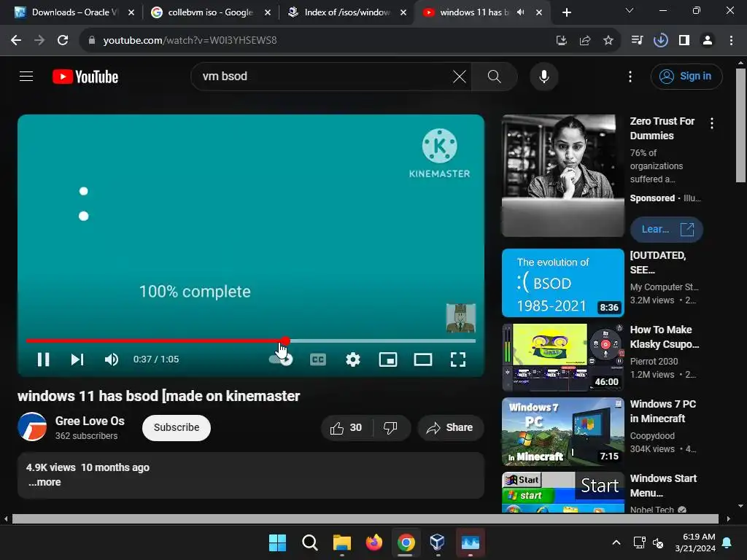Open the video settings gear
This screenshot has height=560, width=747.
click(353, 359)
